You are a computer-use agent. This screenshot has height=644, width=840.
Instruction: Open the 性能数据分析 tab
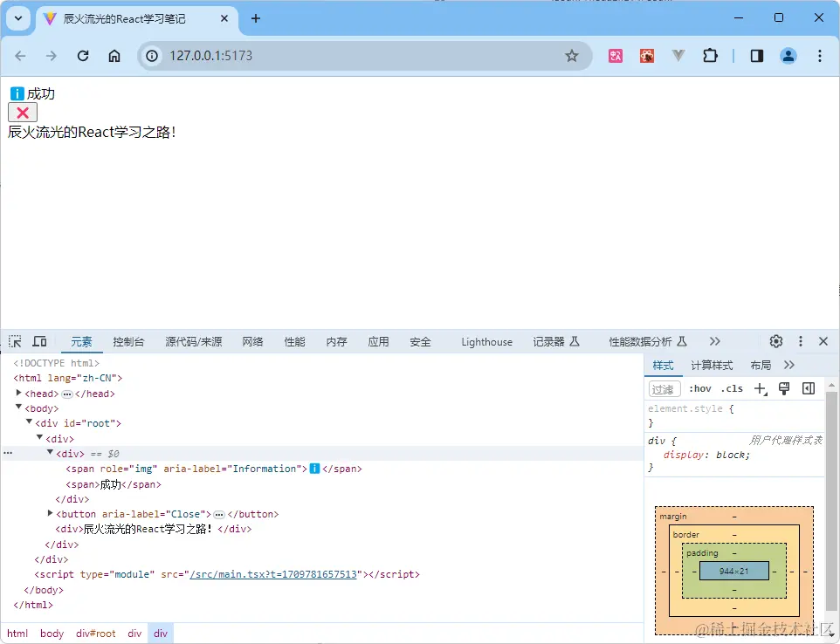[648, 341]
